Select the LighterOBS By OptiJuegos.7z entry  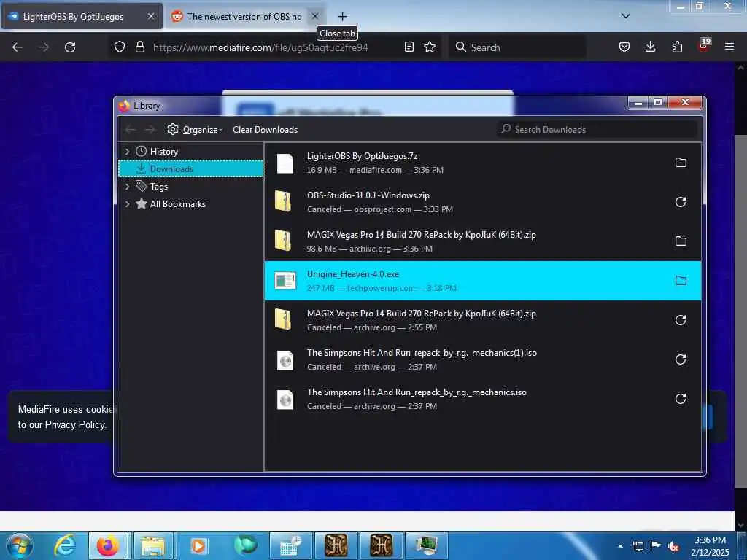(x=483, y=163)
